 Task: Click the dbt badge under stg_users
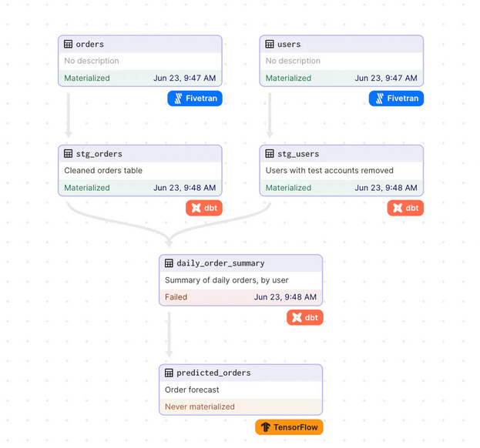coord(405,208)
